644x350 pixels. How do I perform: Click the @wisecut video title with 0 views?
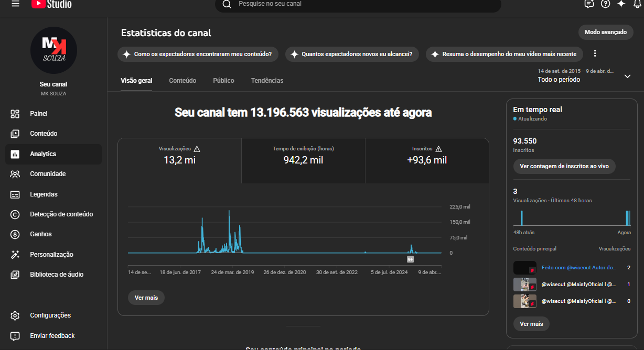tap(578, 301)
